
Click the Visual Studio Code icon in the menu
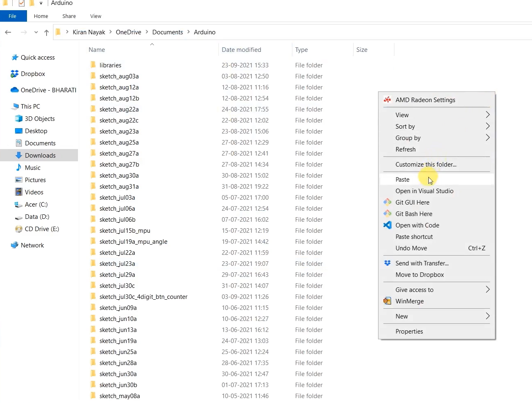click(x=387, y=225)
